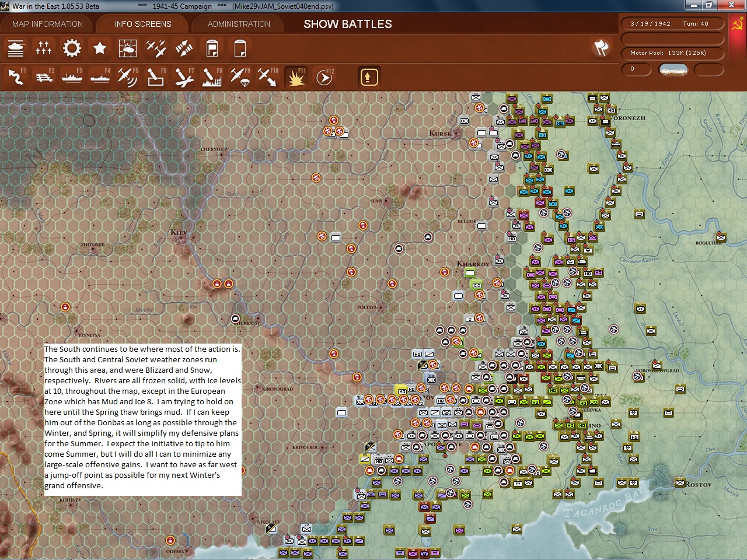This screenshot has height=560, width=747.
Task: Click the Soviet hammer and sickle emblem
Action: [x=738, y=24]
